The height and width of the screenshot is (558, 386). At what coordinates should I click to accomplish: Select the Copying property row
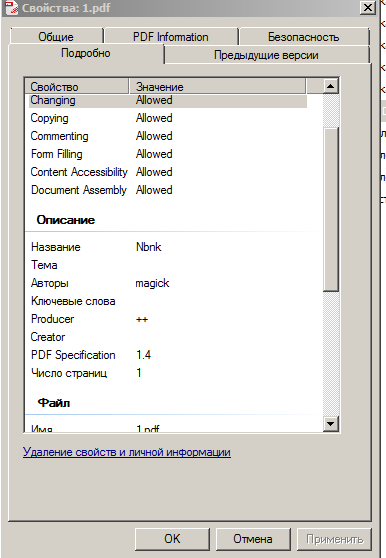[168, 118]
